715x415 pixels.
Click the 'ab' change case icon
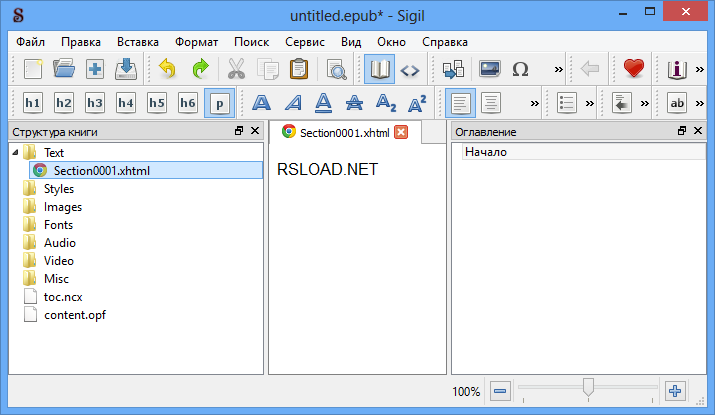[677, 103]
